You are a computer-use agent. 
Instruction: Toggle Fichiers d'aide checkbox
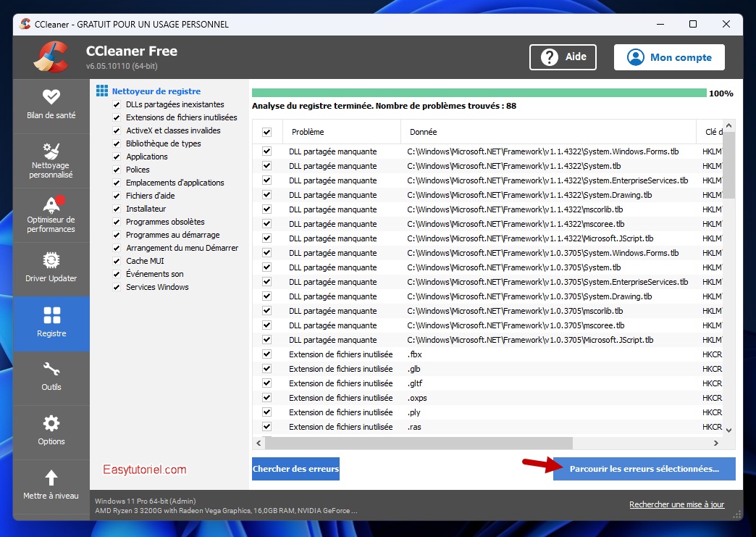click(x=116, y=196)
